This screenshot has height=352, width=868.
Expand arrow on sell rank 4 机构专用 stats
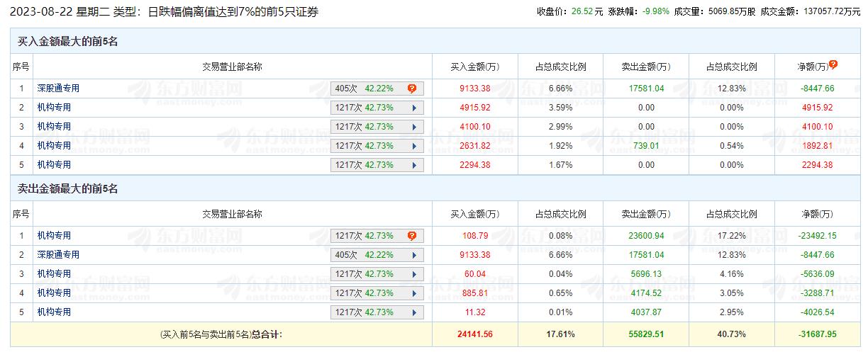tap(412, 293)
